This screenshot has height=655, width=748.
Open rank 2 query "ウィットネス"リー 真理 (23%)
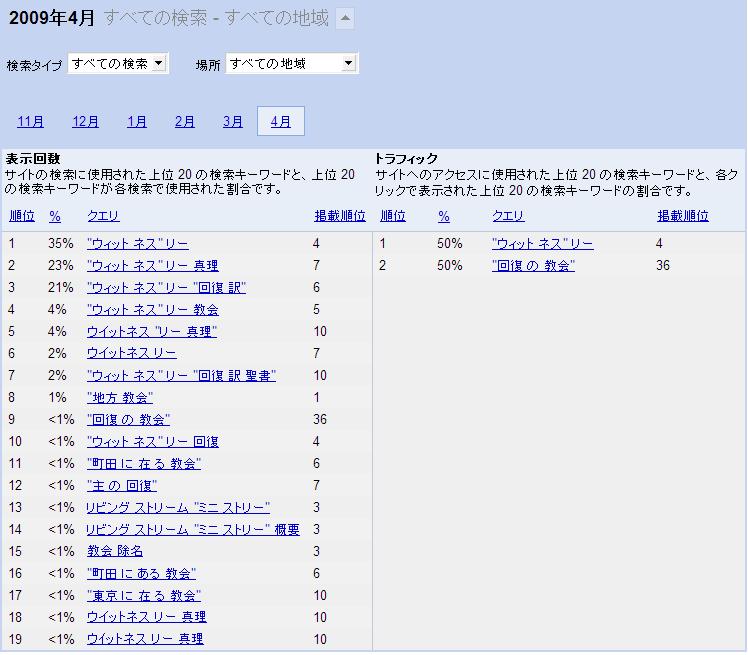pos(153,266)
